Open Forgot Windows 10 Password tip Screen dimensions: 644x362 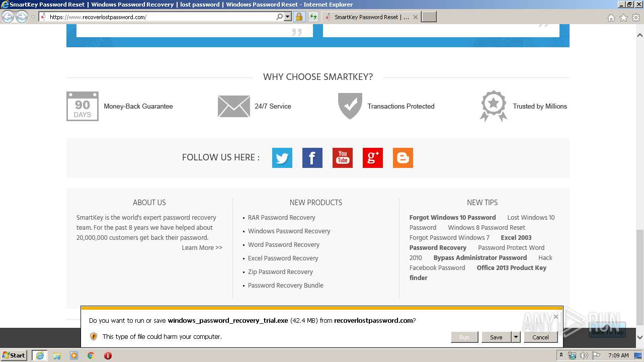tap(452, 218)
